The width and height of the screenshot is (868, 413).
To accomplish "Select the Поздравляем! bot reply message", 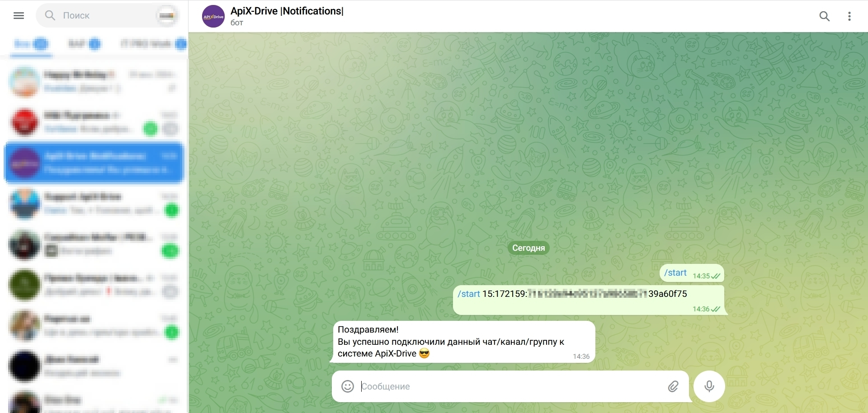I will [x=464, y=342].
